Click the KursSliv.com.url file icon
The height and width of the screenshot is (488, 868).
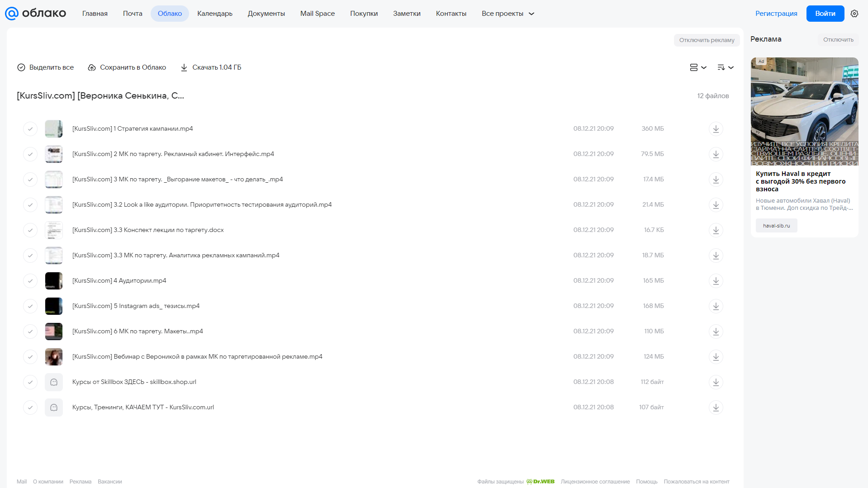click(54, 407)
